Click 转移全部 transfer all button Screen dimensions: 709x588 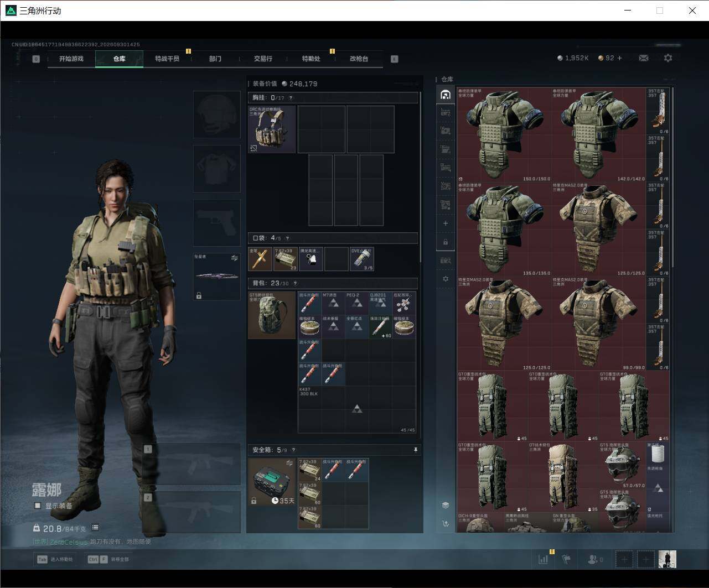tap(108, 559)
